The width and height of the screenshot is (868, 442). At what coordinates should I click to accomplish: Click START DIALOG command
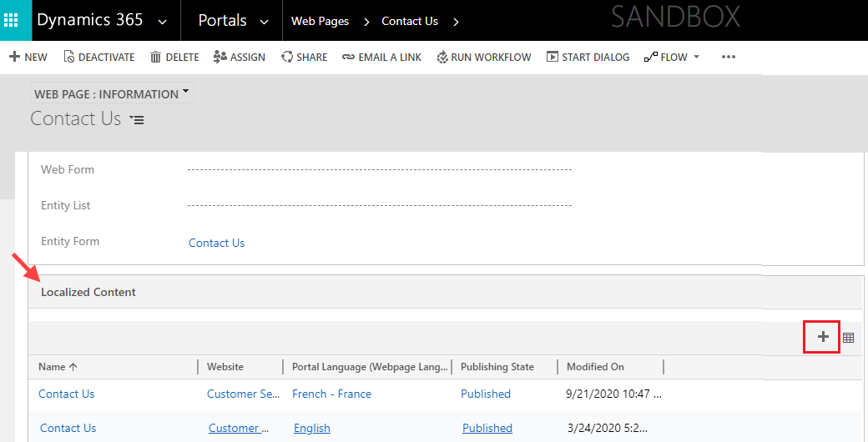[588, 57]
